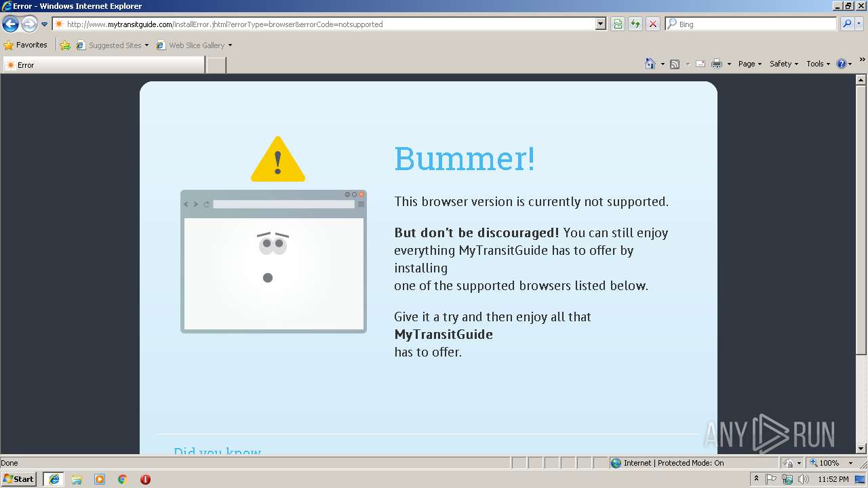Open the search provider dropdown arrow
This screenshot has height=488, width=868.
[859, 24]
